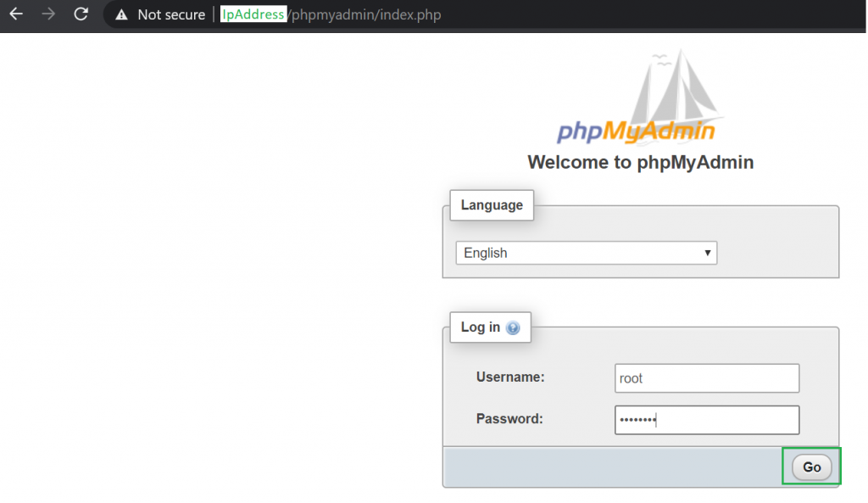Click the Log in legend text
The height and width of the screenshot is (503, 868).
[481, 327]
